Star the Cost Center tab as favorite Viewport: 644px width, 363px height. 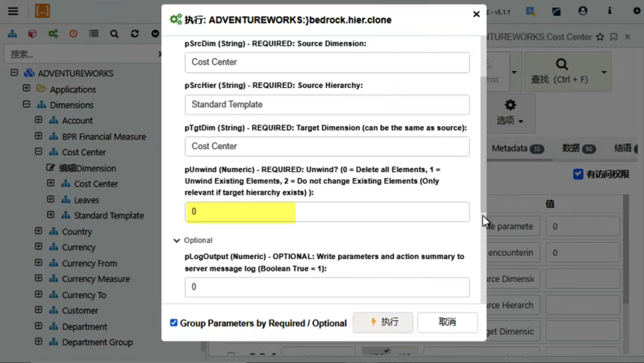(600, 37)
